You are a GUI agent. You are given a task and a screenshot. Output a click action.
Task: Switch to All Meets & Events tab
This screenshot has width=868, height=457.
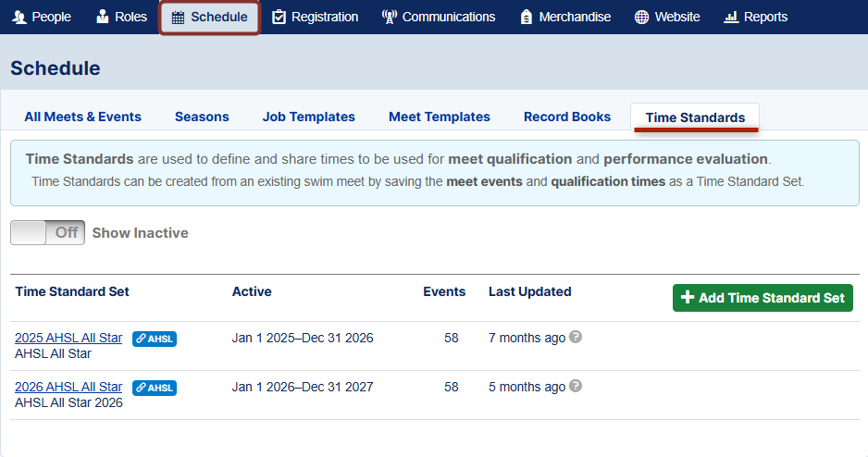click(x=82, y=117)
